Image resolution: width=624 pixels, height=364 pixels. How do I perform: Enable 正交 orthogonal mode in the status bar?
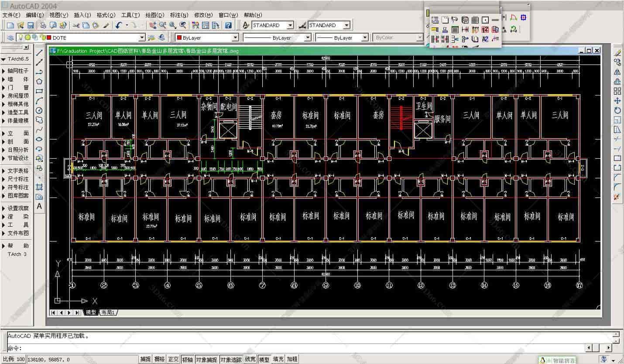click(172, 359)
